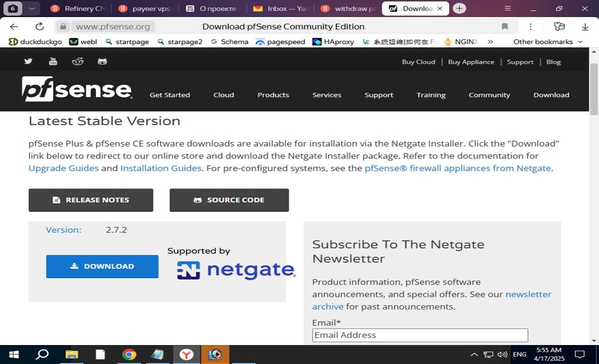Screen dimensions: 599x364
Task: Open File Explorer from the taskbar
Action: click(72, 355)
